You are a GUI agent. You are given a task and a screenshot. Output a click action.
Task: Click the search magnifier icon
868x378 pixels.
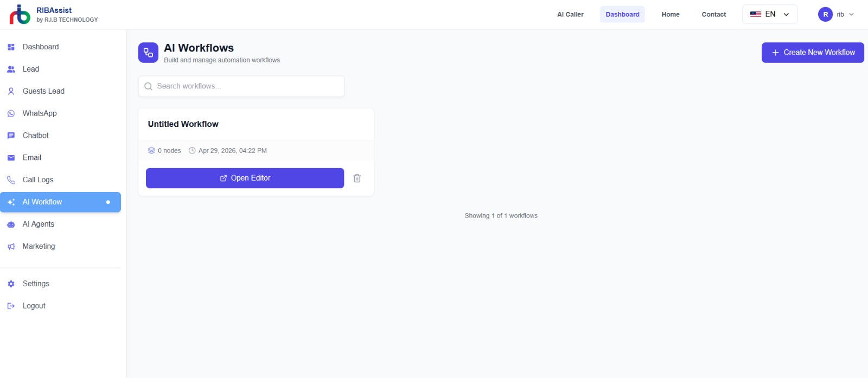pos(148,86)
